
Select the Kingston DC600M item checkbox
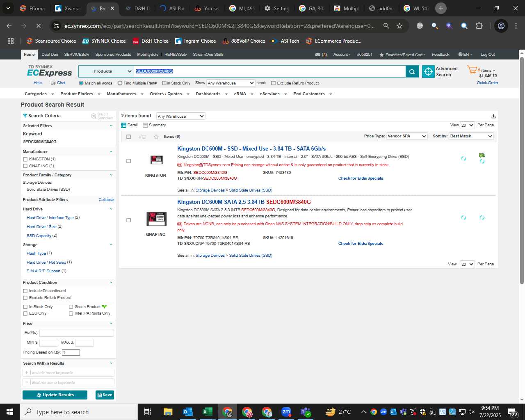[128, 161]
